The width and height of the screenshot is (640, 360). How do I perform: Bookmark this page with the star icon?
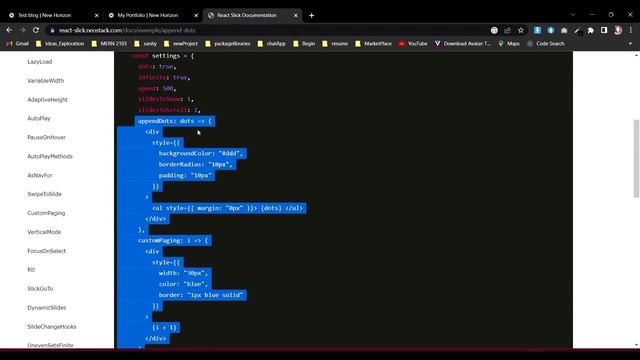click(x=520, y=30)
